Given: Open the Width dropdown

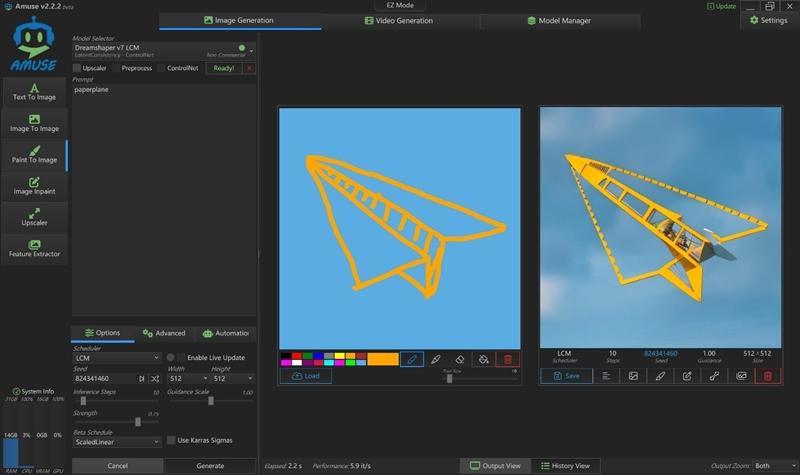Looking at the screenshot, I should click(x=188, y=379).
